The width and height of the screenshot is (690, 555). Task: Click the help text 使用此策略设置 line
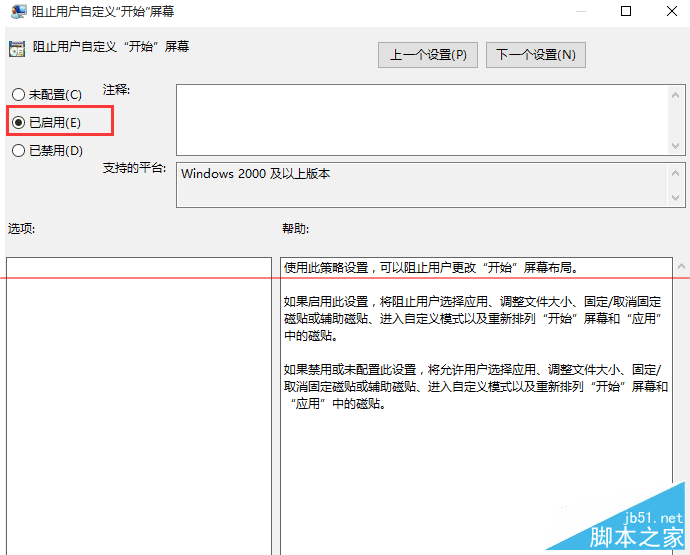click(431, 267)
